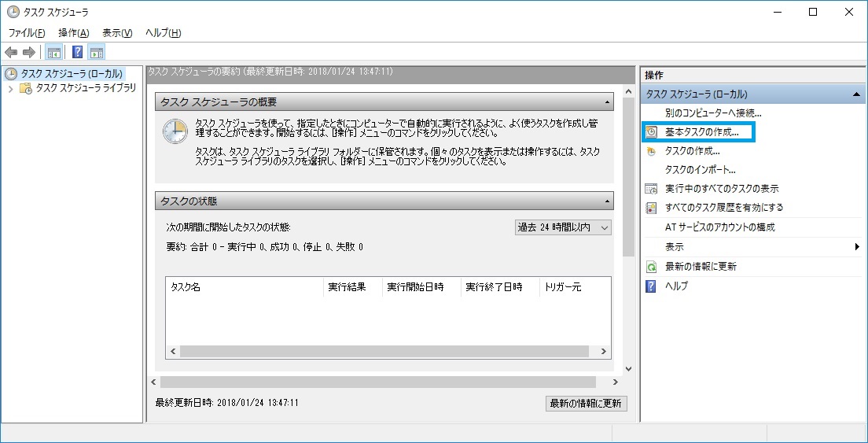Click the 実行中のすべてのタスクの表示 icon
The height and width of the screenshot is (443, 868).
click(652, 189)
